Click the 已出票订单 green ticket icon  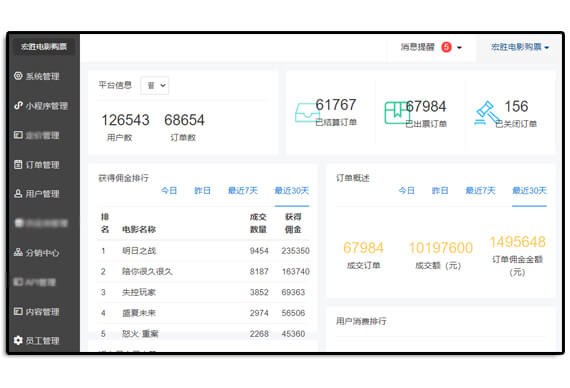[x=397, y=113]
